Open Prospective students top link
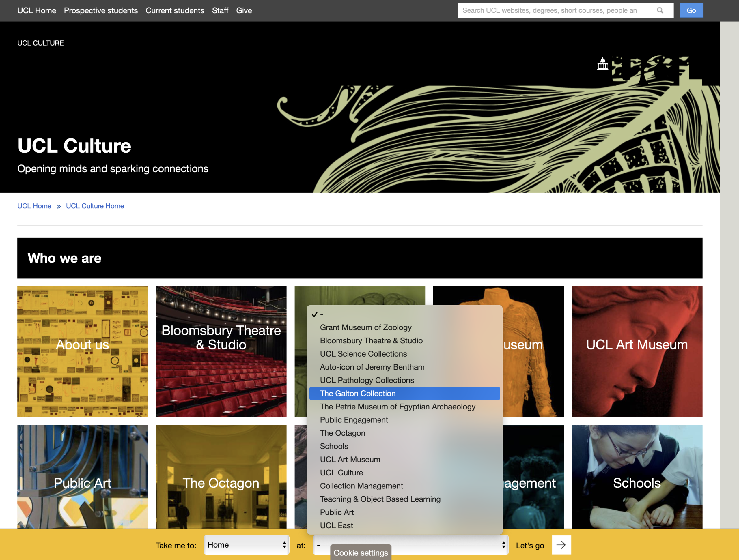 100,10
